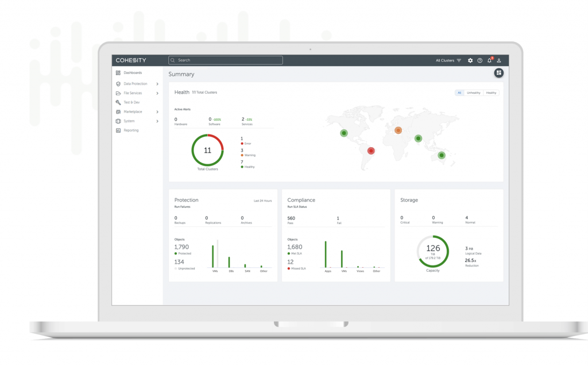588x366 pixels.
Task: Expand the File Services menu chevron
Action: (x=157, y=93)
